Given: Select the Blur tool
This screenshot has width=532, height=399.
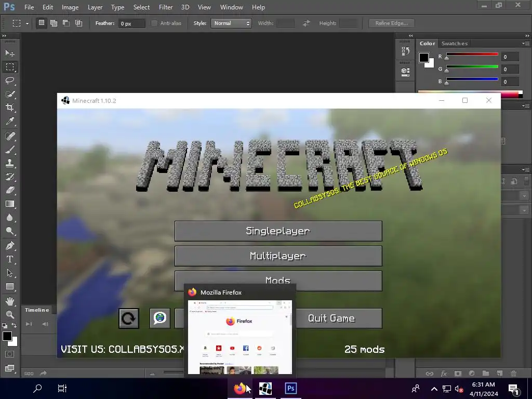Looking at the screenshot, I should pyautogui.click(x=10, y=218).
